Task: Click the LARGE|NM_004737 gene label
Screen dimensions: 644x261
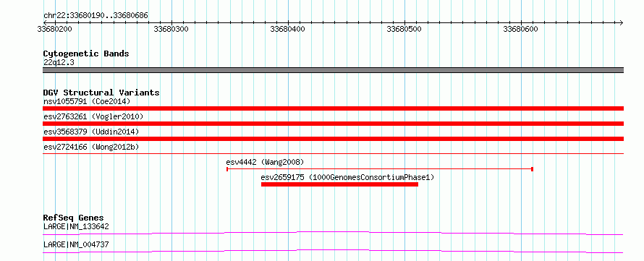Action: coord(76,245)
